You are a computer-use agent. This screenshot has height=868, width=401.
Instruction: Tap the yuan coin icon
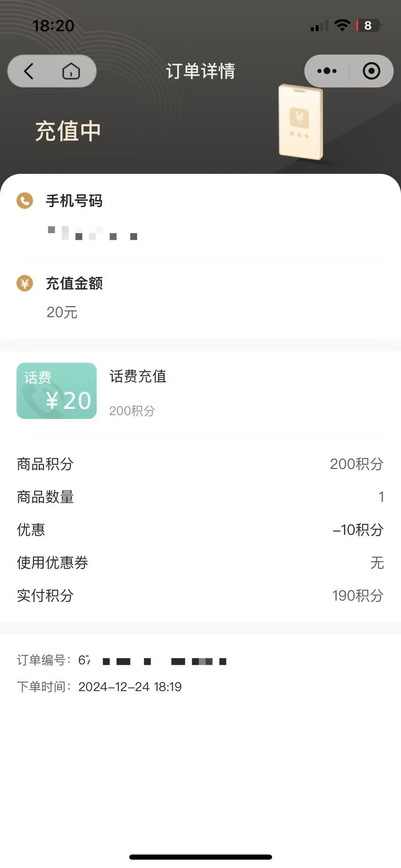pyautogui.click(x=24, y=283)
